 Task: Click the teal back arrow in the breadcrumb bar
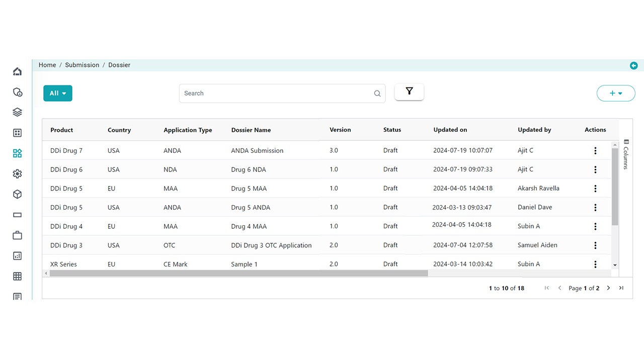click(633, 65)
